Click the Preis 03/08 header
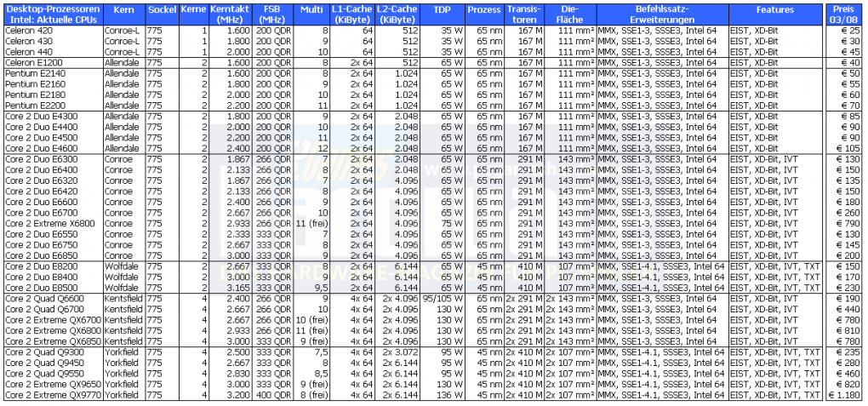Screen dimensions: 868x406 tap(843, 14)
